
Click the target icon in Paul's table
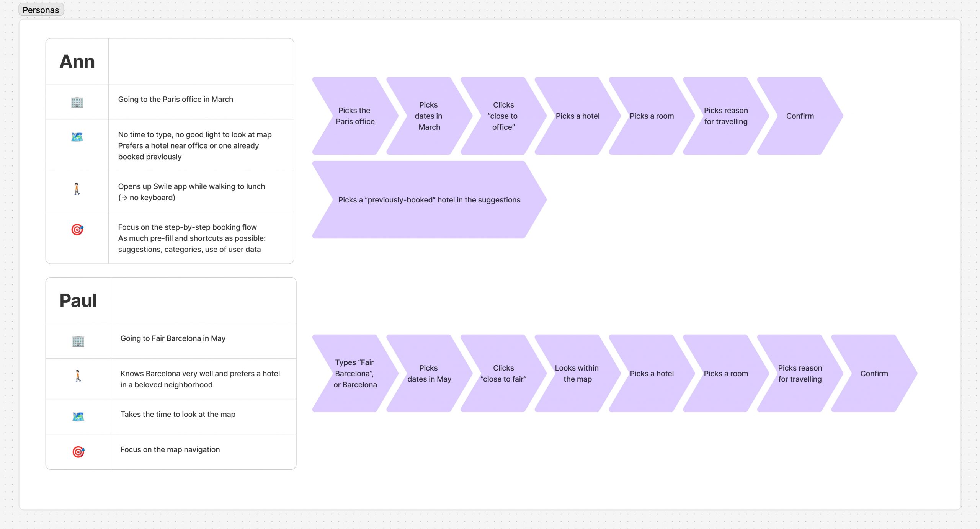pos(78,452)
